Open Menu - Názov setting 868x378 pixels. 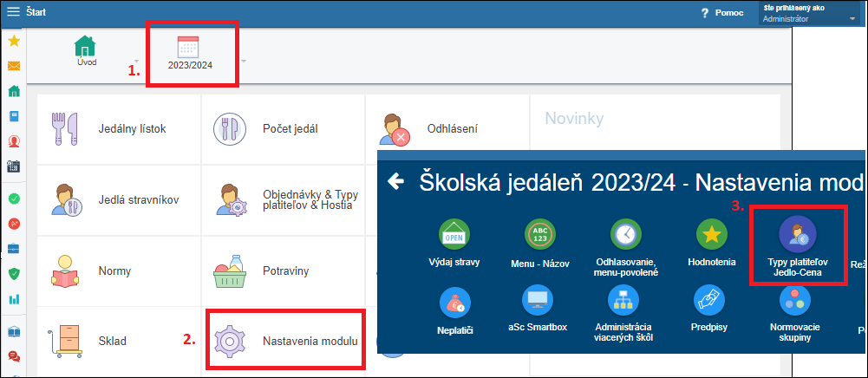tap(539, 244)
